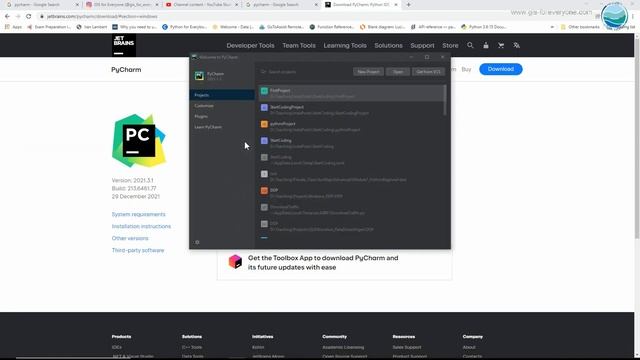Viewport: 640px width, 360px height.
Task: Click the About footer link
Action: coord(469,347)
